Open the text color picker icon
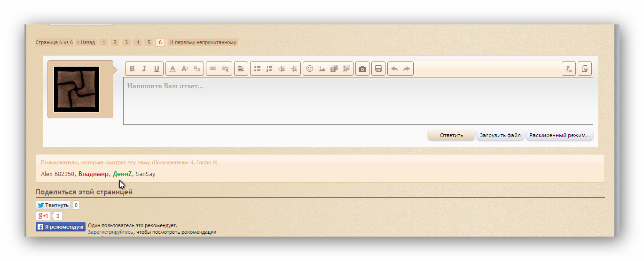 coord(173,69)
